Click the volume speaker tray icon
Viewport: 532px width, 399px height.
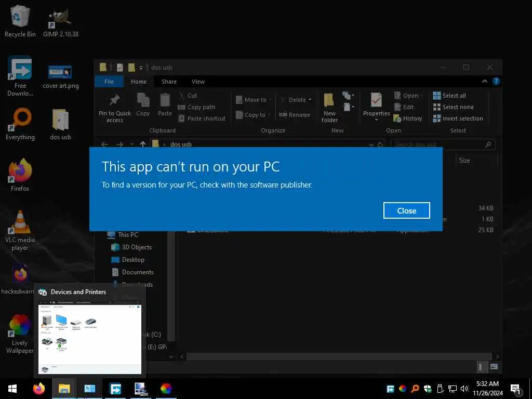tap(464, 389)
